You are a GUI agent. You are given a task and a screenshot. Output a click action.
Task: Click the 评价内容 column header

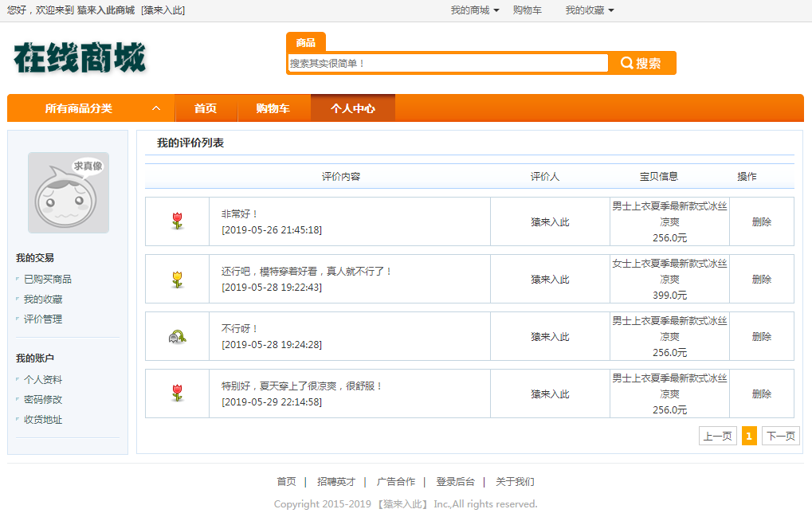[x=341, y=177]
